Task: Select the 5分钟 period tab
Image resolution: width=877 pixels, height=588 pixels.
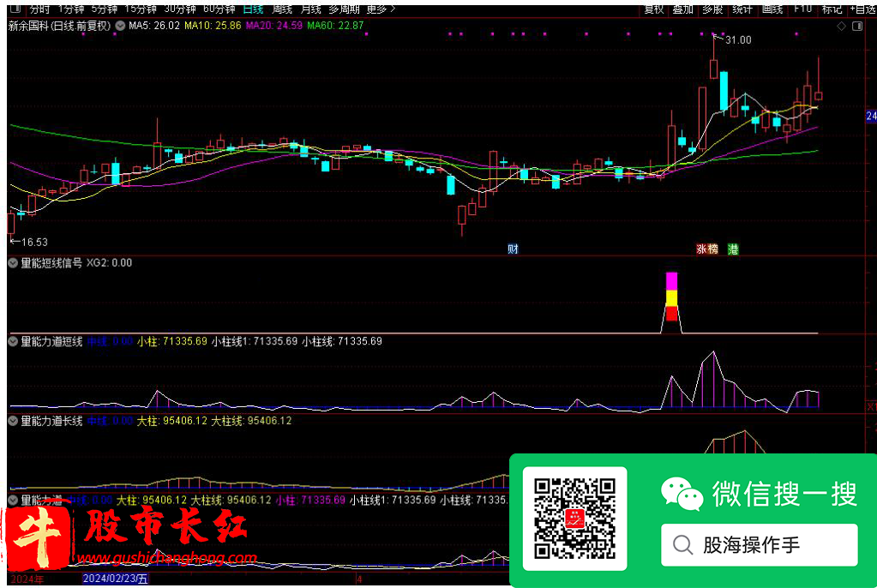Action: 105,9
